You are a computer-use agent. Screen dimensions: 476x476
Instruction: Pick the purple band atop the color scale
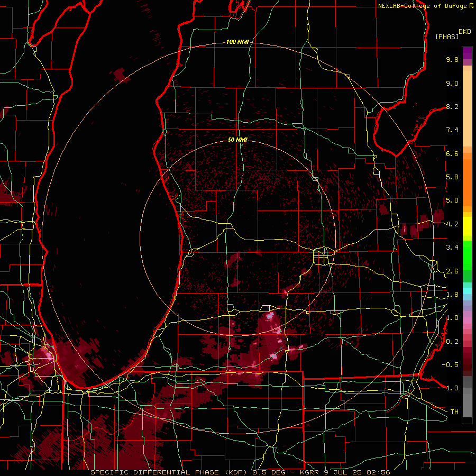pyautogui.click(x=467, y=53)
